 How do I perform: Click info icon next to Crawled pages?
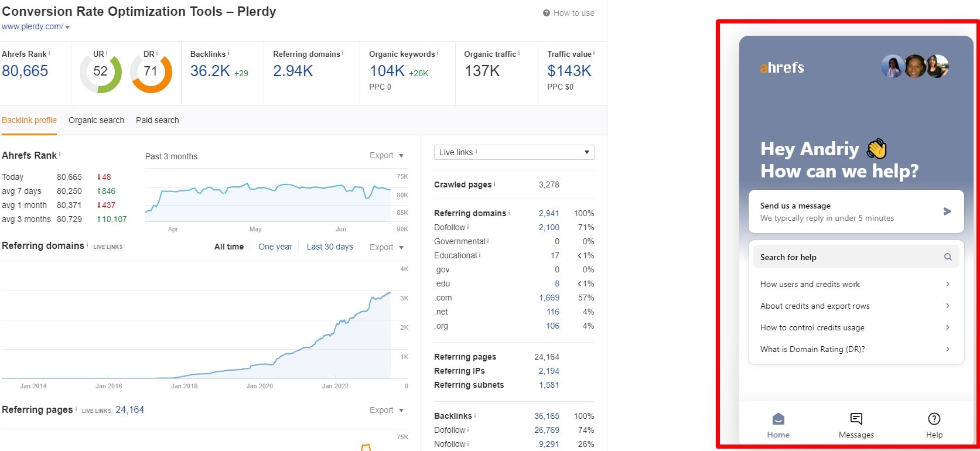tap(494, 183)
